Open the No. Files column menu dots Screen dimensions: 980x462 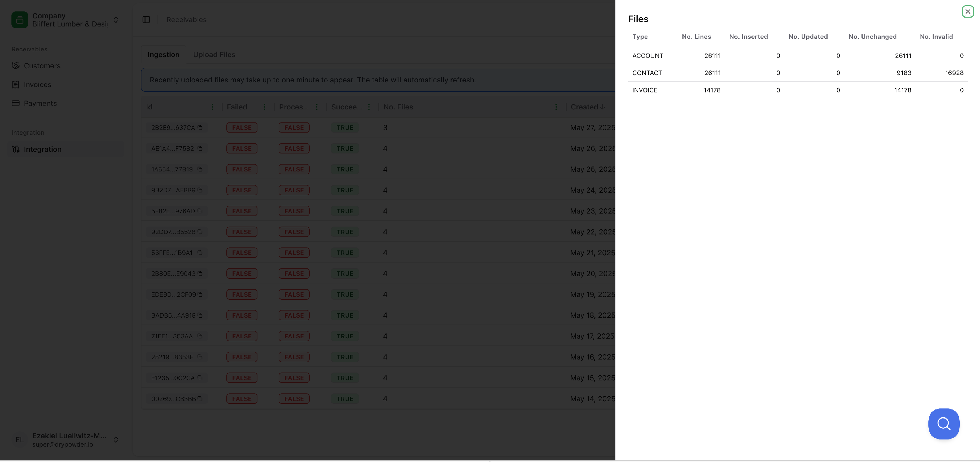coord(556,107)
